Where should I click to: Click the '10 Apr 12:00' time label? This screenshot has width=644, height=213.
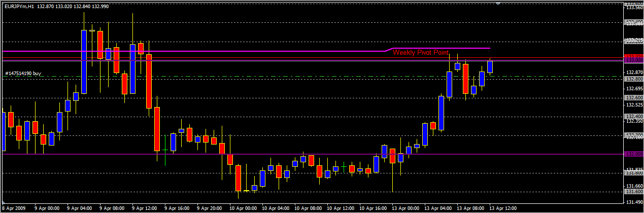[x=340, y=208]
